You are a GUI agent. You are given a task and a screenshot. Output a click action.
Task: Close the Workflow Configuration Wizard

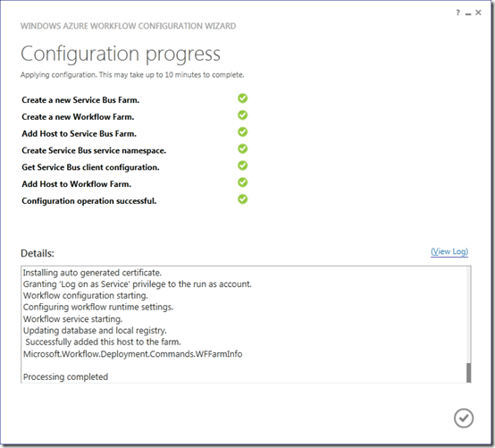click(478, 13)
